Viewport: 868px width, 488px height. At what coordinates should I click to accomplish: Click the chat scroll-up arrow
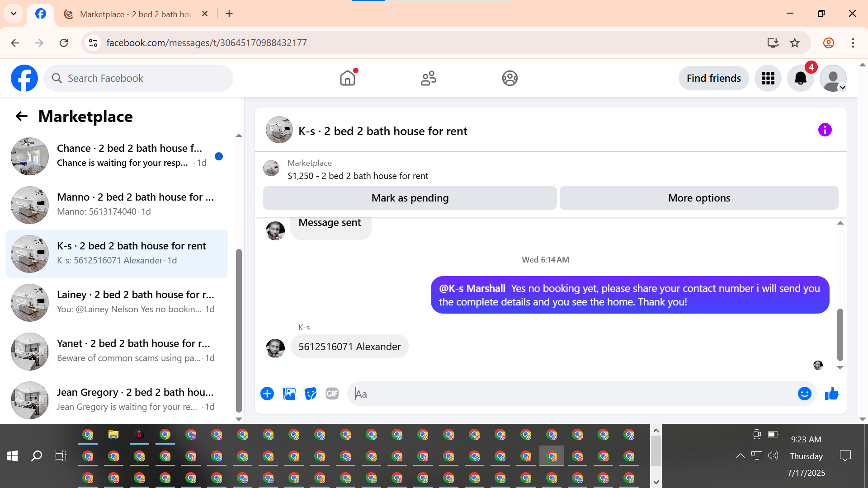tap(840, 223)
